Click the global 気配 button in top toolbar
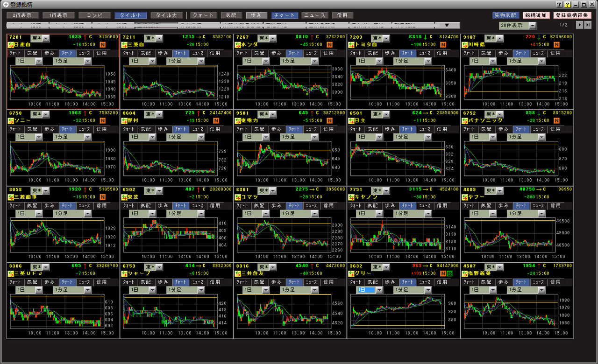The width and height of the screenshot is (598, 364). pyautogui.click(x=231, y=15)
